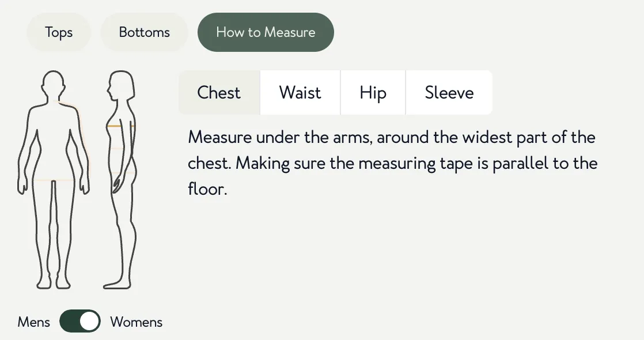The image size is (644, 340).
Task: Click the head of side-view figure
Action: pos(121,85)
